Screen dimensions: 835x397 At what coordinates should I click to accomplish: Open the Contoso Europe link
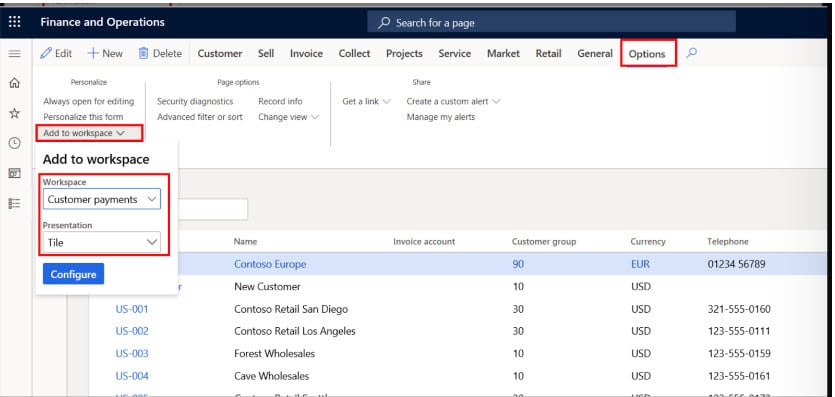coord(270,264)
